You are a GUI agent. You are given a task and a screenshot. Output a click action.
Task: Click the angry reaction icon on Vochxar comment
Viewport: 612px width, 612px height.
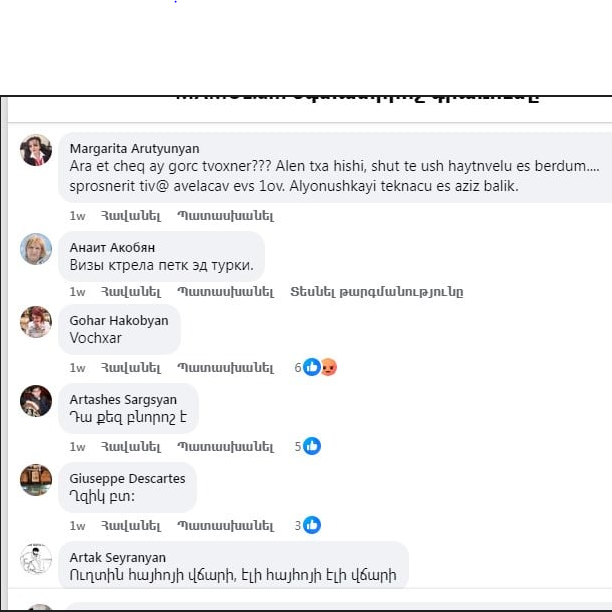click(329, 367)
